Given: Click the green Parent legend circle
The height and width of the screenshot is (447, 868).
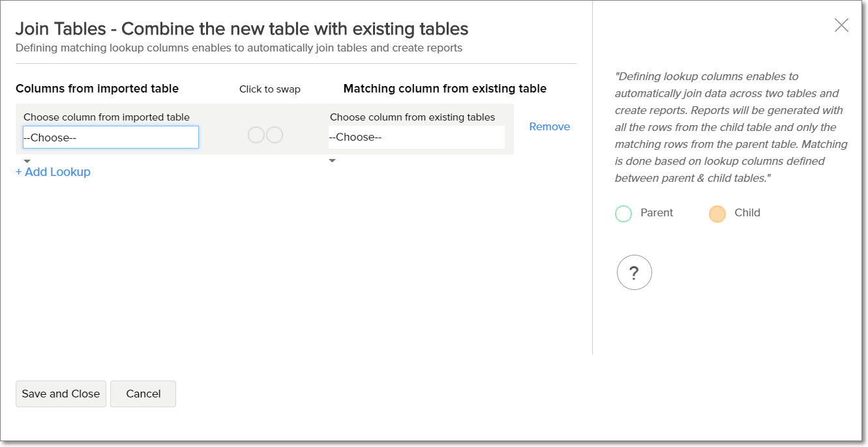Looking at the screenshot, I should pyautogui.click(x=623, y=214).
